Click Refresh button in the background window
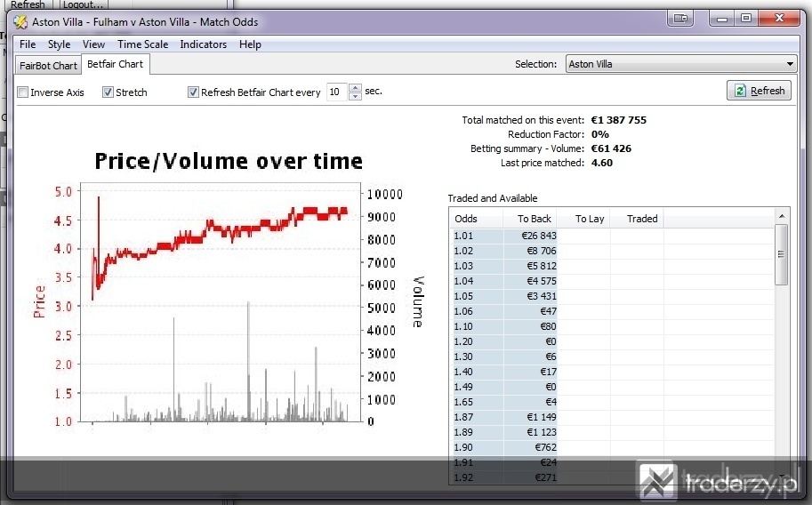Viewport: 812px width, 505px height. coord(28,4)
